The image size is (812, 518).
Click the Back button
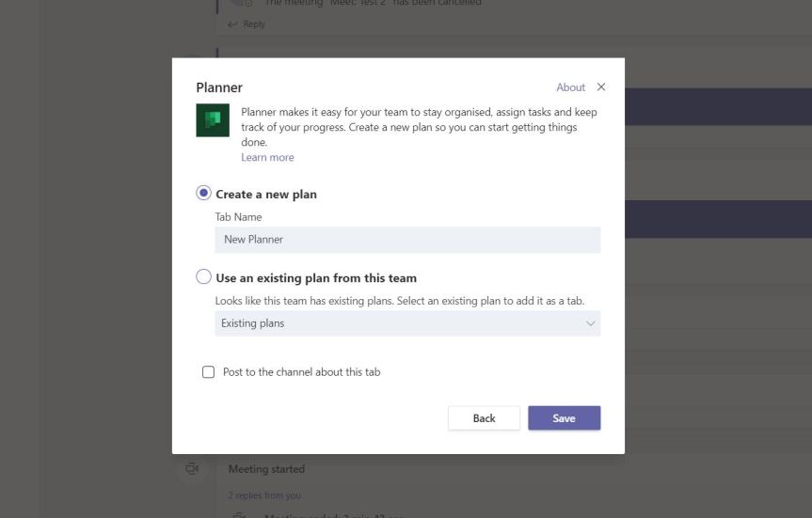click(484, 418)
